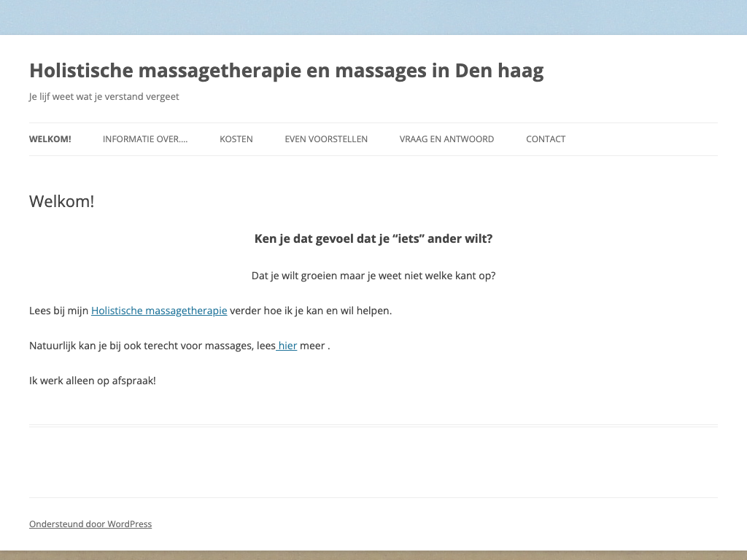Click the 'Dat je wilt groeien' paragraph
Viewport: 747px width, 560px height.
tap(373, 276)
